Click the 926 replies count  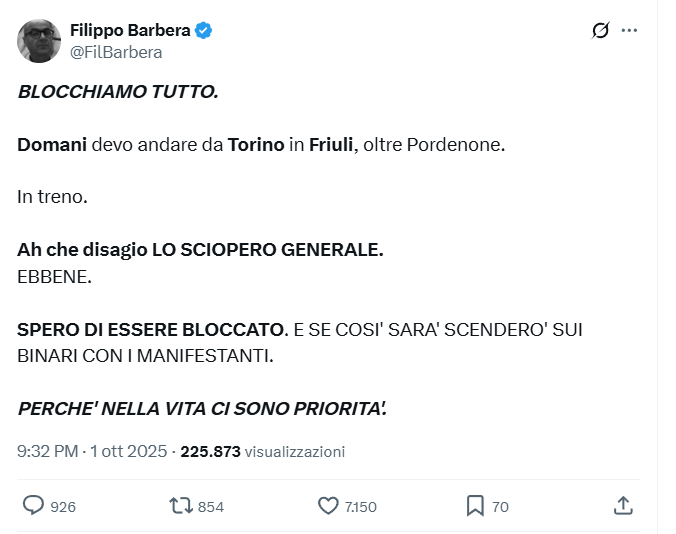pos(63,507)
